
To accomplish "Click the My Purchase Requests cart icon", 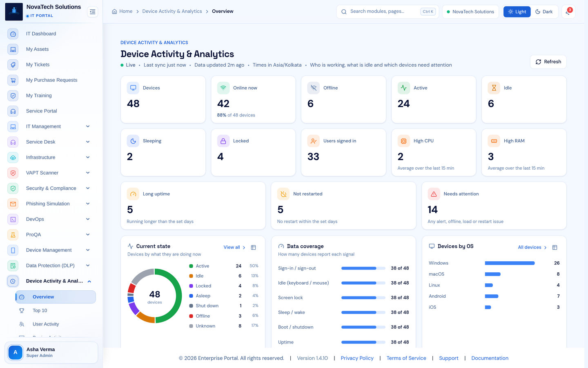I will 13,80.
